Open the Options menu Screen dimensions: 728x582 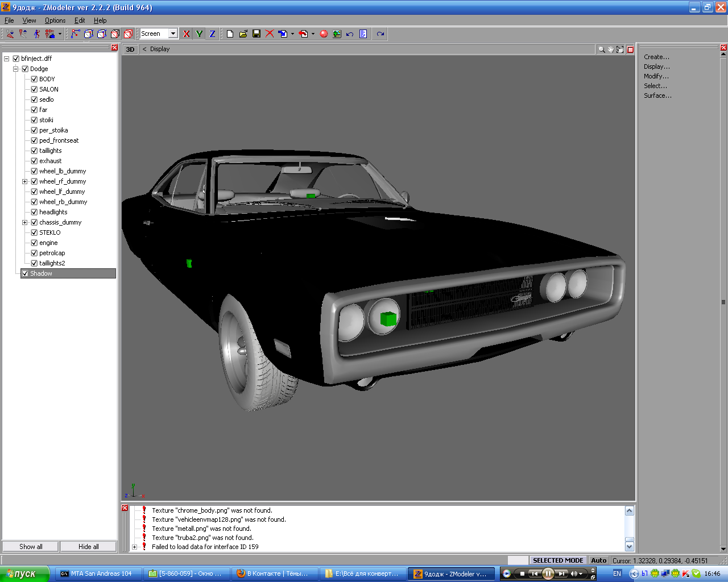tap(55, 20)
